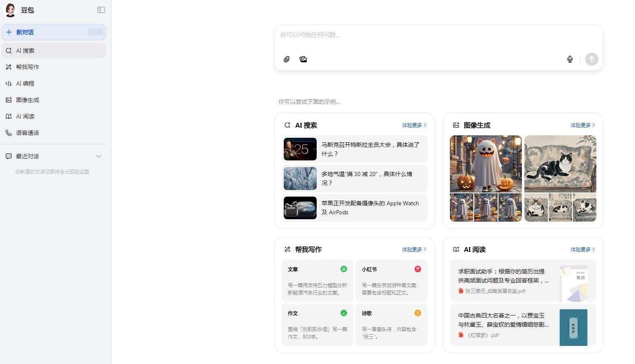Open 语音通话 from the sidebar

[27, 132]
